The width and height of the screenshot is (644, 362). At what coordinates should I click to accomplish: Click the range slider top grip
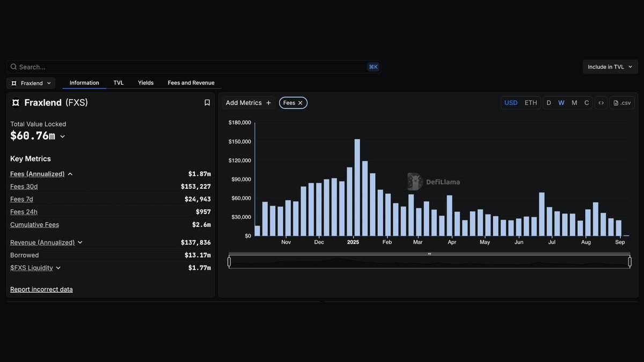[429, 254]
